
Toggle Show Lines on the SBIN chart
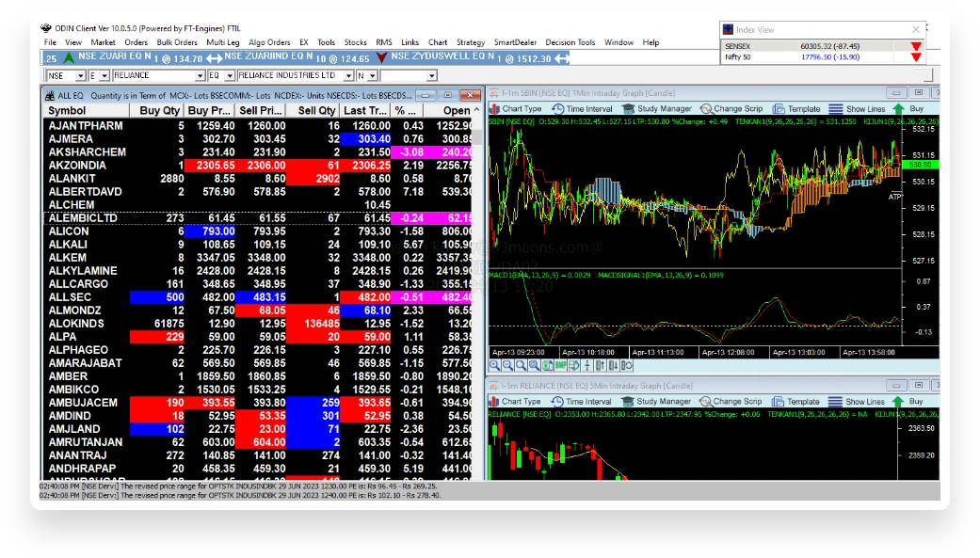point(858,109)
